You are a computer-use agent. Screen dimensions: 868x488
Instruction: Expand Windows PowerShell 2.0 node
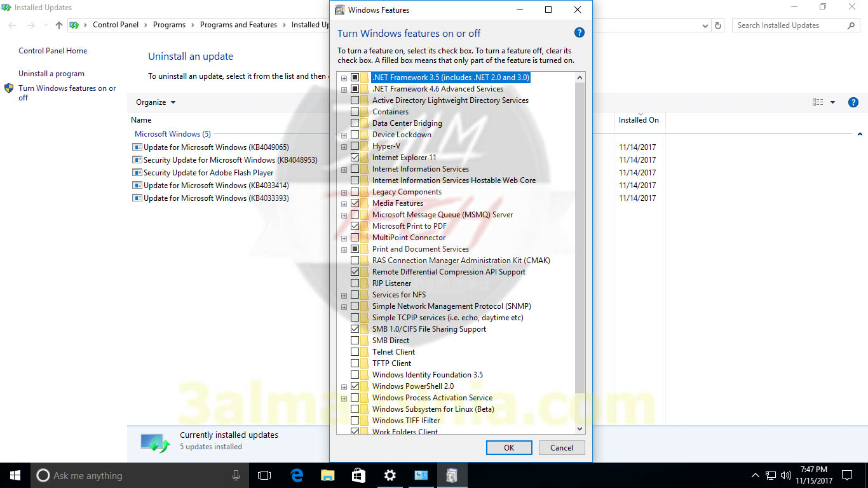click(344, 387)
